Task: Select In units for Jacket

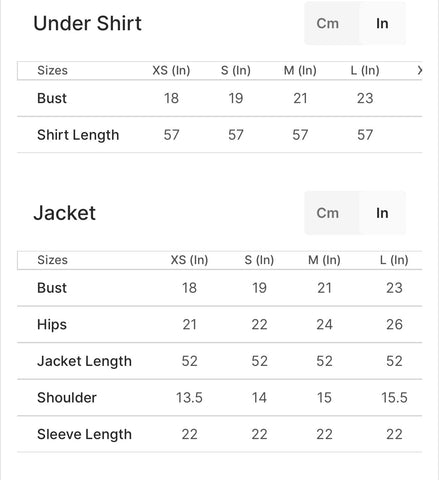Action: click(382, 213)
